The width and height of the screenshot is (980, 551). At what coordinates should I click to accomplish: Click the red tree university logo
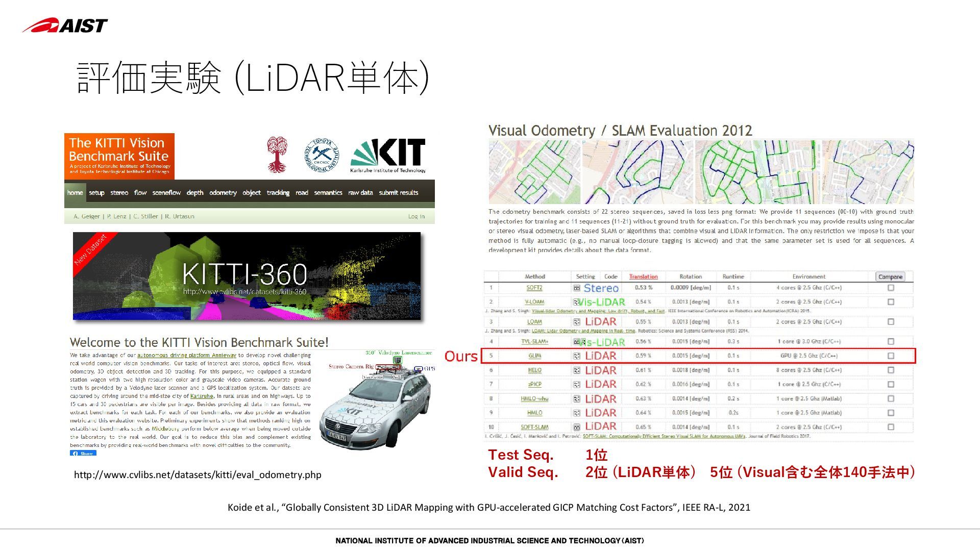pos(277,154)
